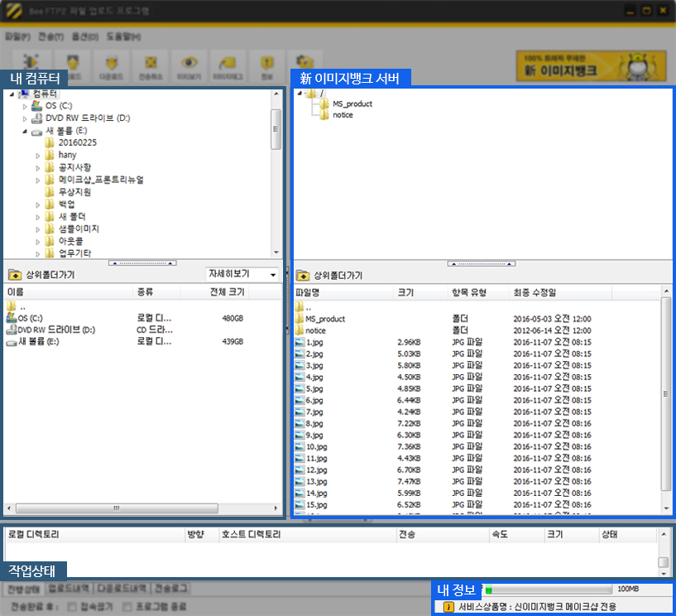Click the upload arrow toolbar icon

[73, 62]
